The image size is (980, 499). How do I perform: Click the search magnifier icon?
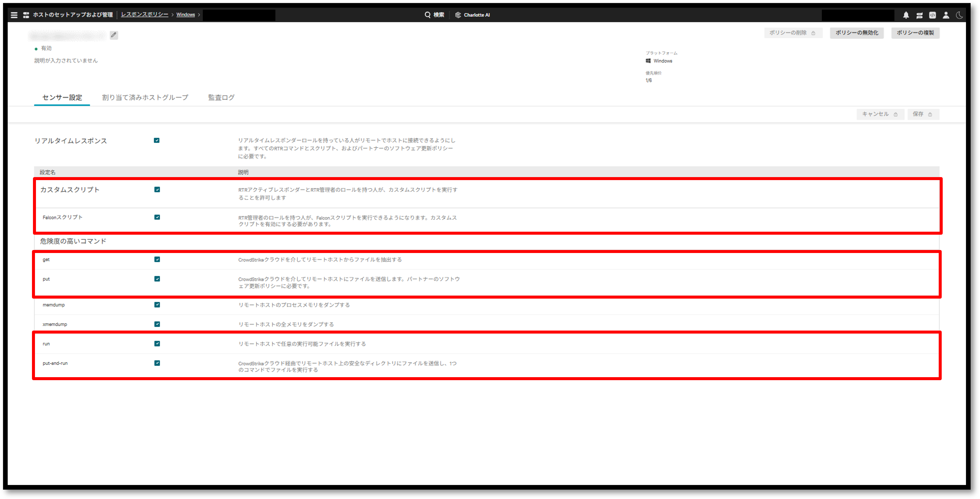tap(428, 15)
